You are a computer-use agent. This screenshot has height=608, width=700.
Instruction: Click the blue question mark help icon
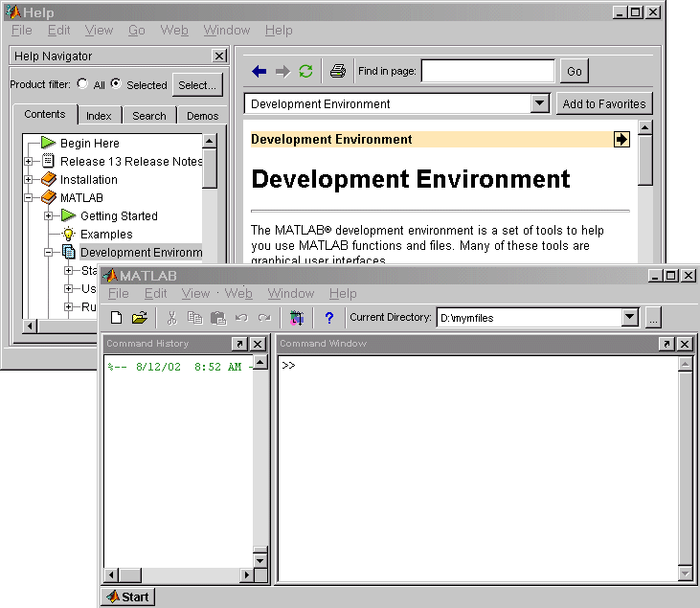pos(329,318)
